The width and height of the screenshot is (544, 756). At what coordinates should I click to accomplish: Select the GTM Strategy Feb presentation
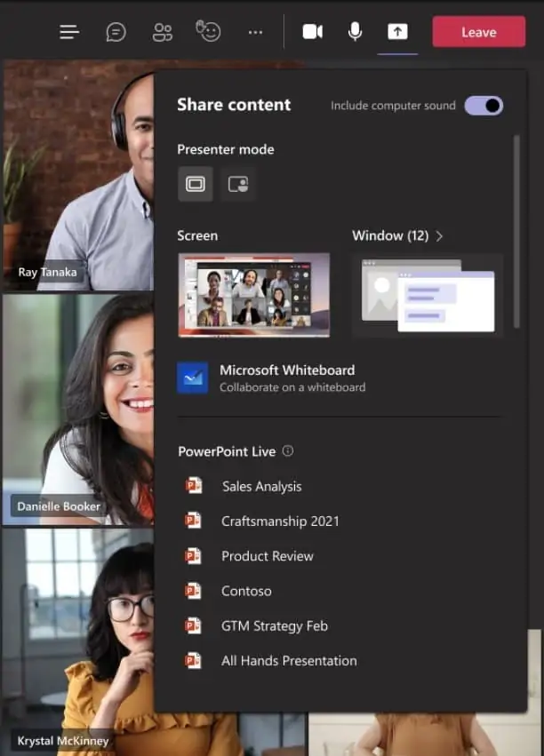tap(274, 625)
